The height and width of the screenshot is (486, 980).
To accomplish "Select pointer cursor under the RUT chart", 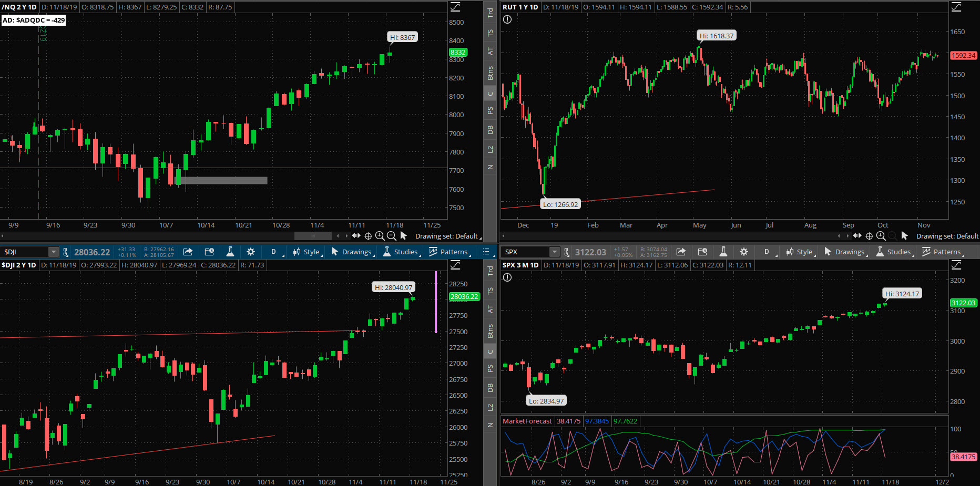I will pyautogui.click(x=904, y=235).
